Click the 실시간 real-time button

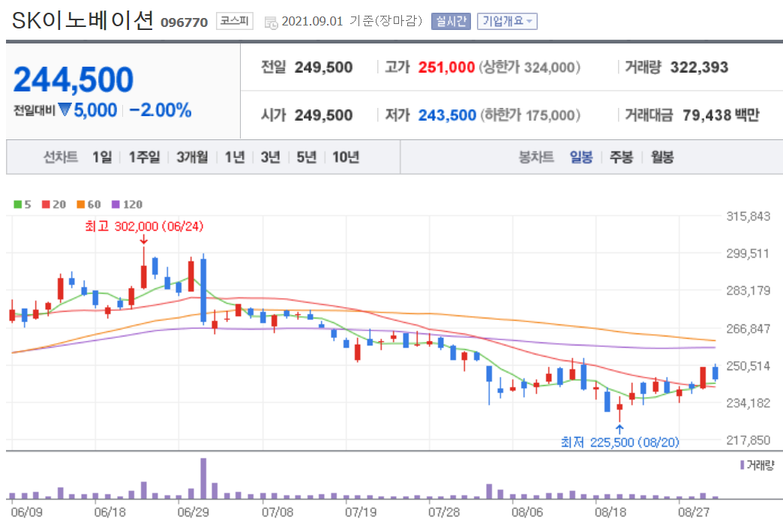[x=451, y=21]
